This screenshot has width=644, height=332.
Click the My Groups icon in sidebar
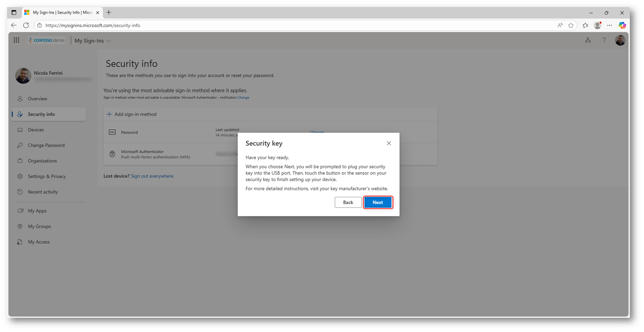coord(20,226)
